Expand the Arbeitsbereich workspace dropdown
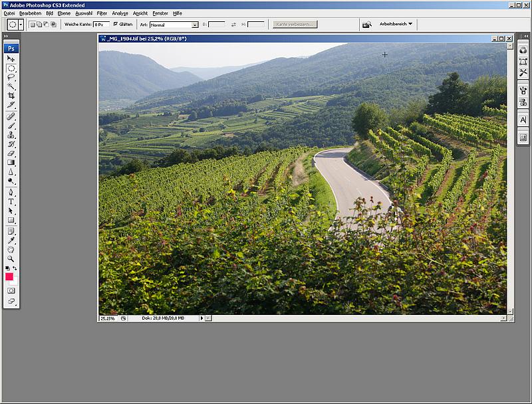The image size is (532, 404). coord(396,24)
